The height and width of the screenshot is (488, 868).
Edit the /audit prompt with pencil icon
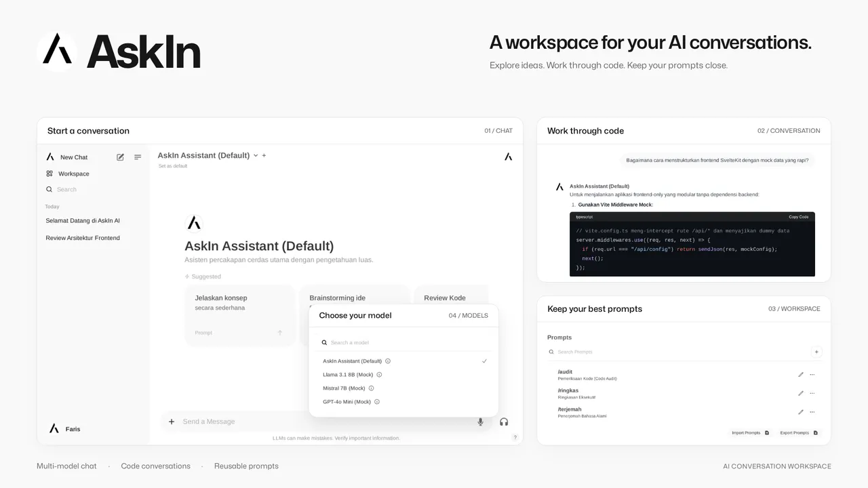[801, 375]
